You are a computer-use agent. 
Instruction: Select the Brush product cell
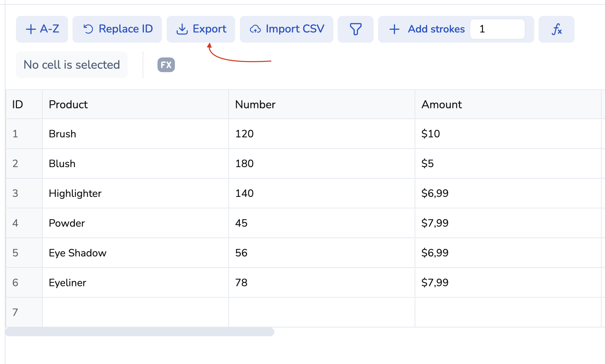point(135,134)
